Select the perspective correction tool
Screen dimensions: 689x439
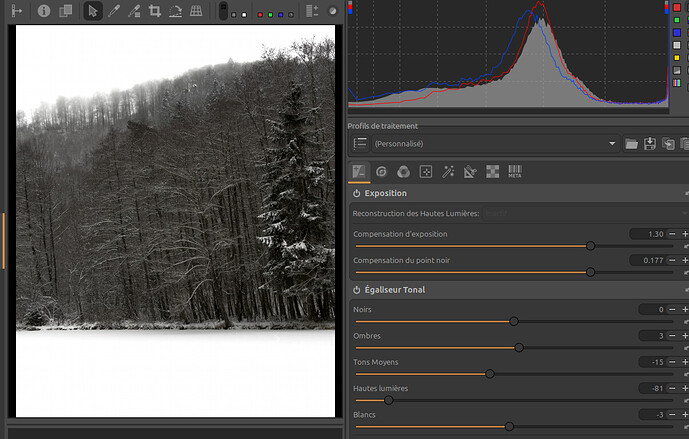(196, 12)
